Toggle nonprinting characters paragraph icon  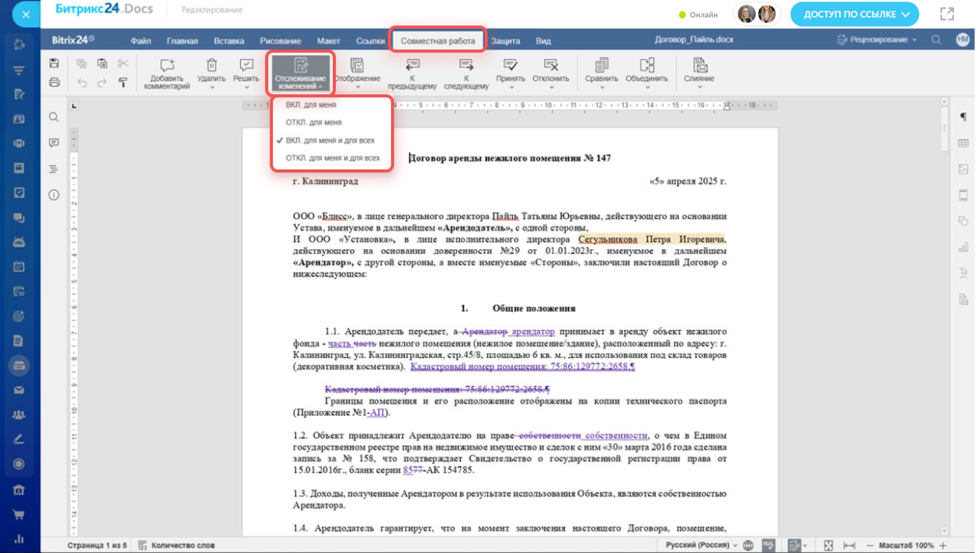(x=963, y=117)
